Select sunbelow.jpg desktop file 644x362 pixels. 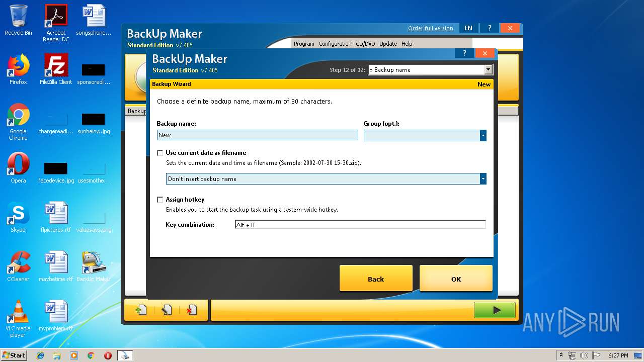[x=94, y=123]
